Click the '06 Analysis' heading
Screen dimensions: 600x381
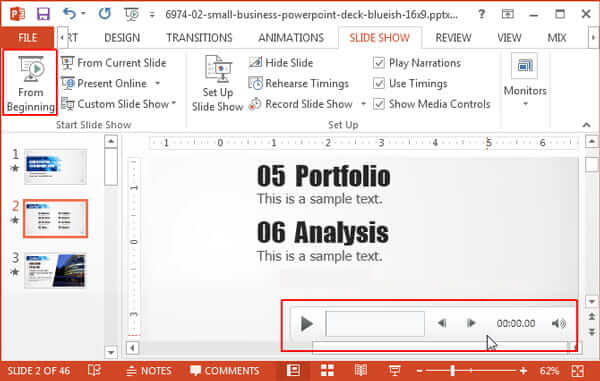coord(323,232)
